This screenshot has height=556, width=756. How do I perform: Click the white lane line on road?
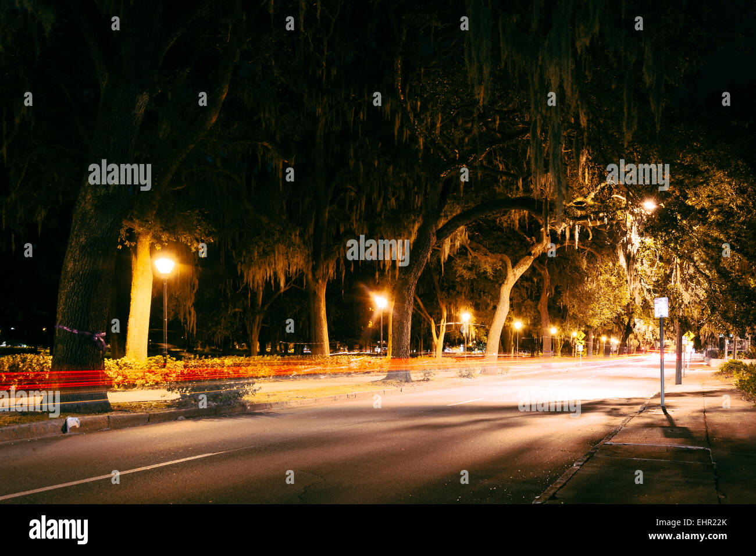[x=116, y=474]
